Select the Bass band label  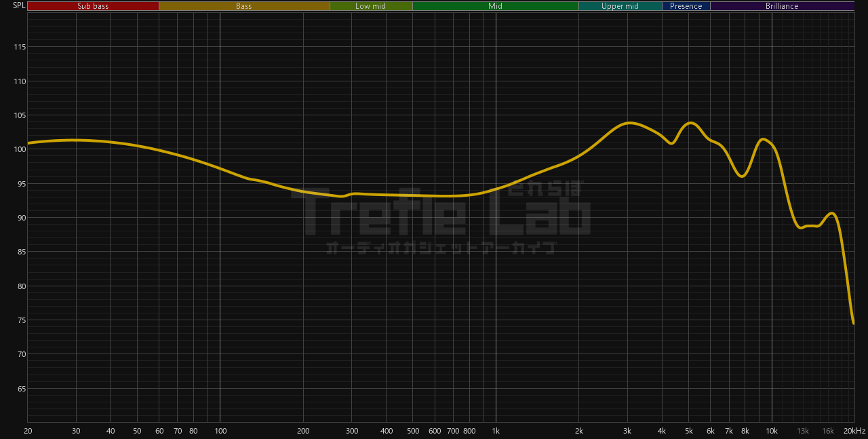244,6
